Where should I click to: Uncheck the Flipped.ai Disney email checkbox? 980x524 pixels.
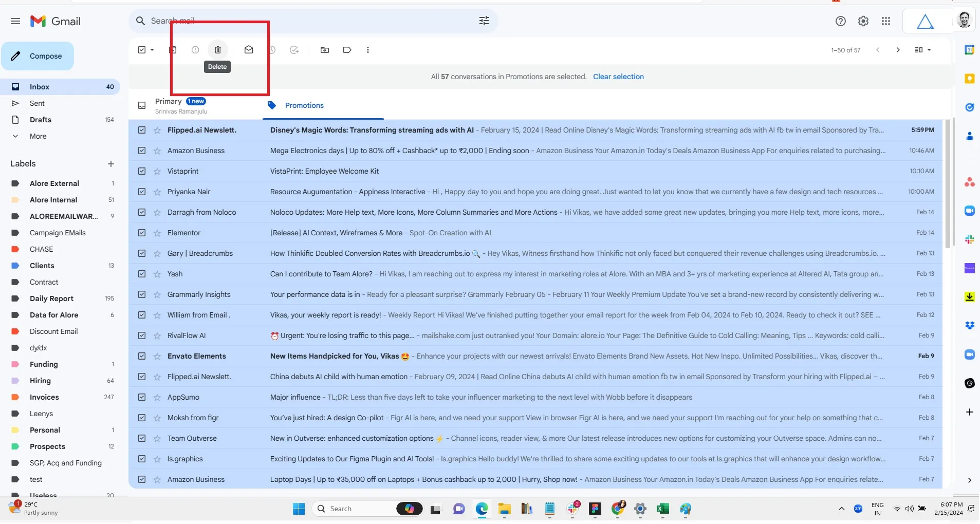click(x=142, y=130)
